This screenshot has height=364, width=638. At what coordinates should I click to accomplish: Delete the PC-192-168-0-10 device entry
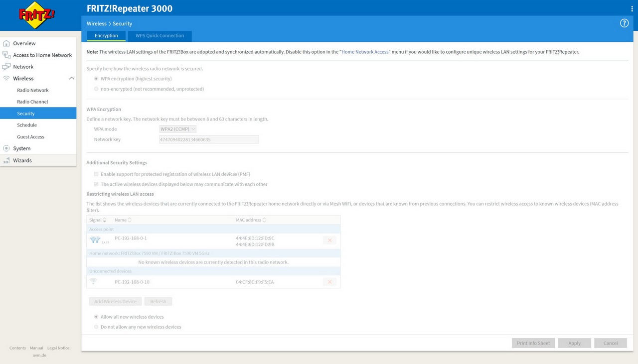tap(329, 282)
